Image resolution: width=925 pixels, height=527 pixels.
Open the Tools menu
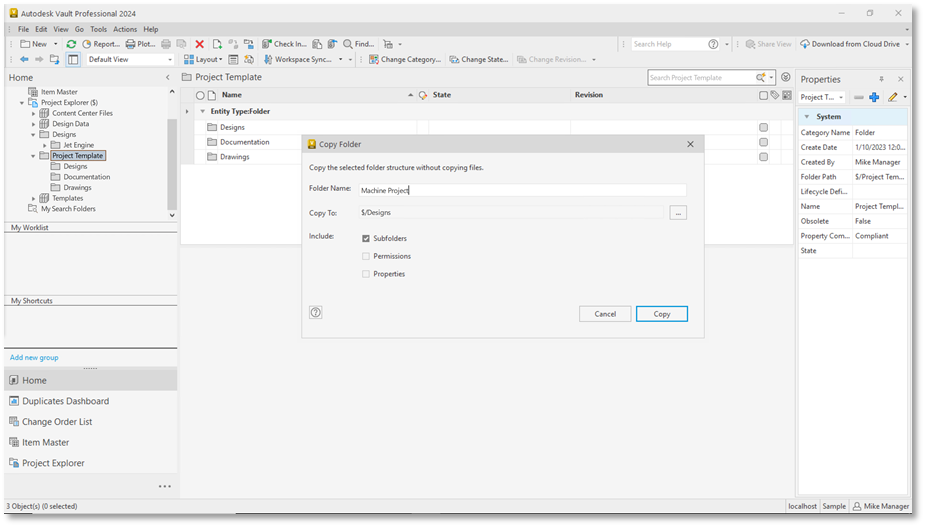tap(99, 30)
